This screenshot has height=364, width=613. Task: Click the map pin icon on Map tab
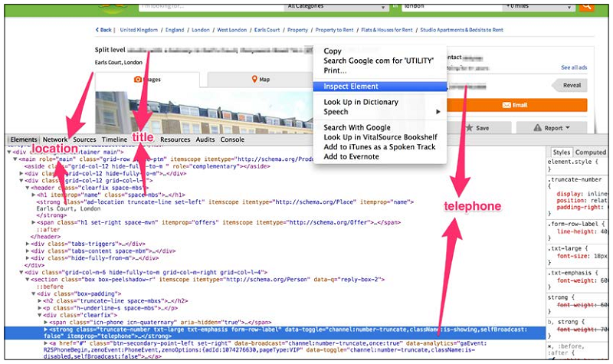coord(254,79)
